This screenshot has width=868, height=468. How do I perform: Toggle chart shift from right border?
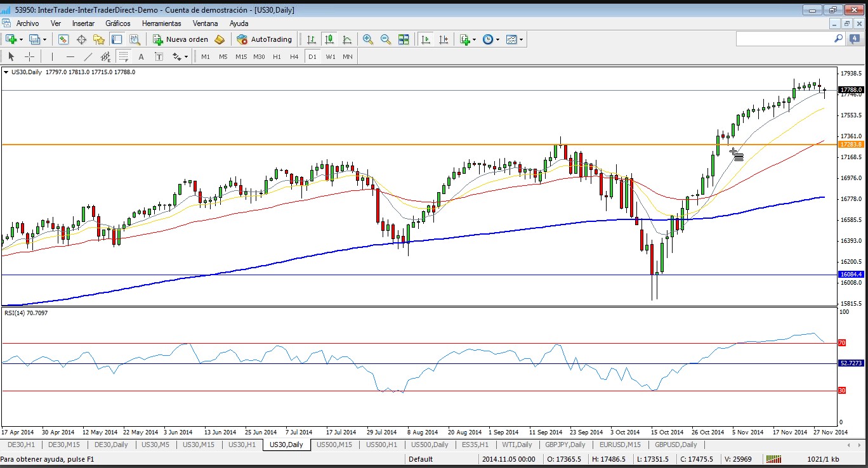[x=443, y=39]
